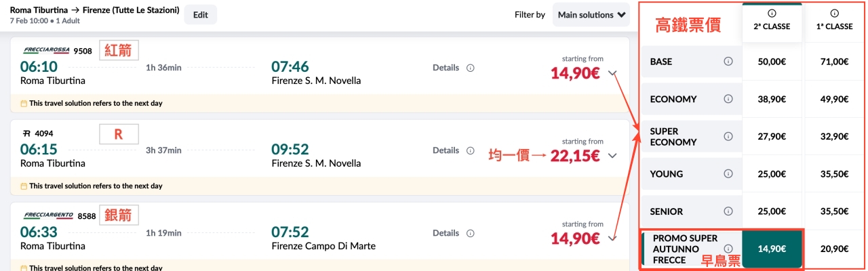Viewport: 868px width, 271px height.
Task: Show info for SENIOR fare
Action: click(x=728, y=211)
